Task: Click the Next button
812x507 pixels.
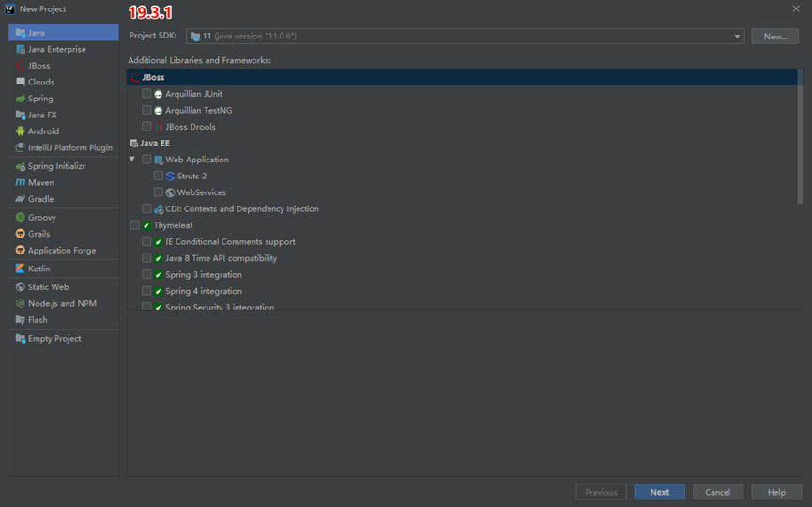Action: click(659, 492)
